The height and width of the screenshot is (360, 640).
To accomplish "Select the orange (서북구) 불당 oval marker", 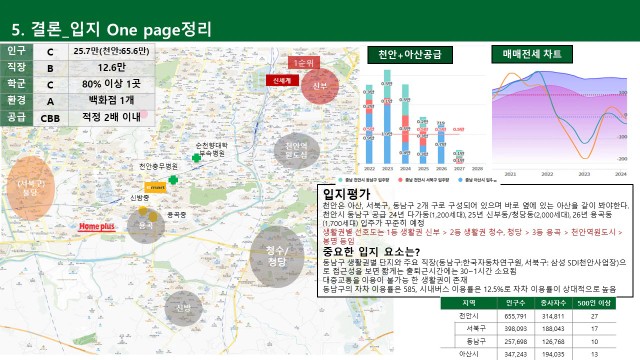I will [x=31, y=189].
